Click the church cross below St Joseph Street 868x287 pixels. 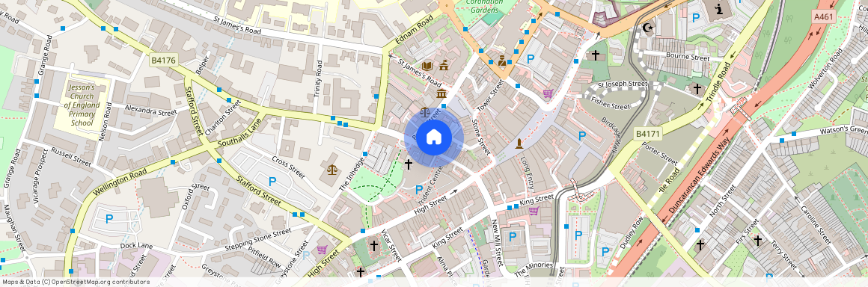[x=697, y=88]
